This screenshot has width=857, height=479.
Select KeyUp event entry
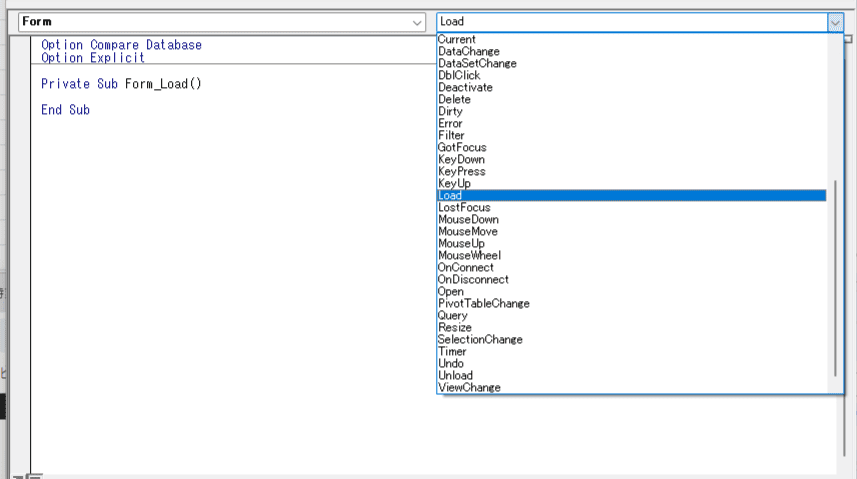pos(632,184)
